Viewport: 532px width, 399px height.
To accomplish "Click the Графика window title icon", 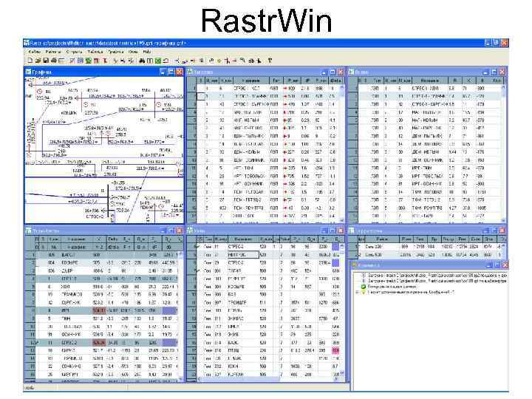I will point(29,72).
